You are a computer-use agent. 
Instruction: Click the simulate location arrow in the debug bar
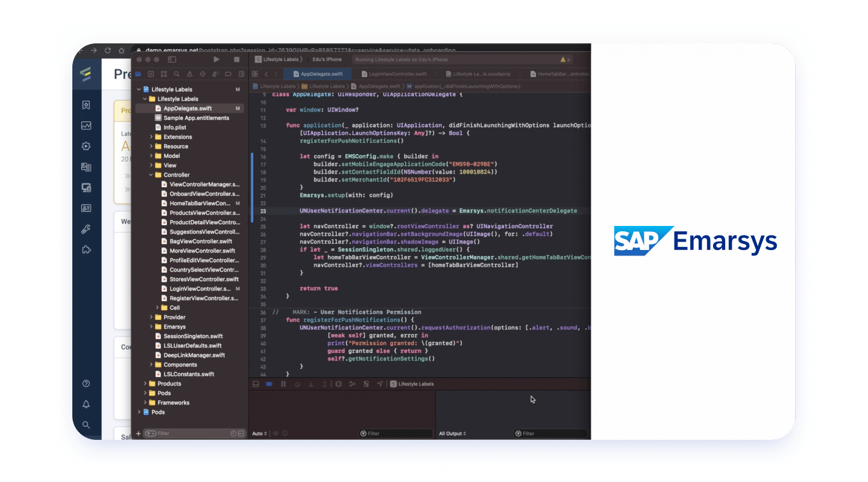coord(379,384)
